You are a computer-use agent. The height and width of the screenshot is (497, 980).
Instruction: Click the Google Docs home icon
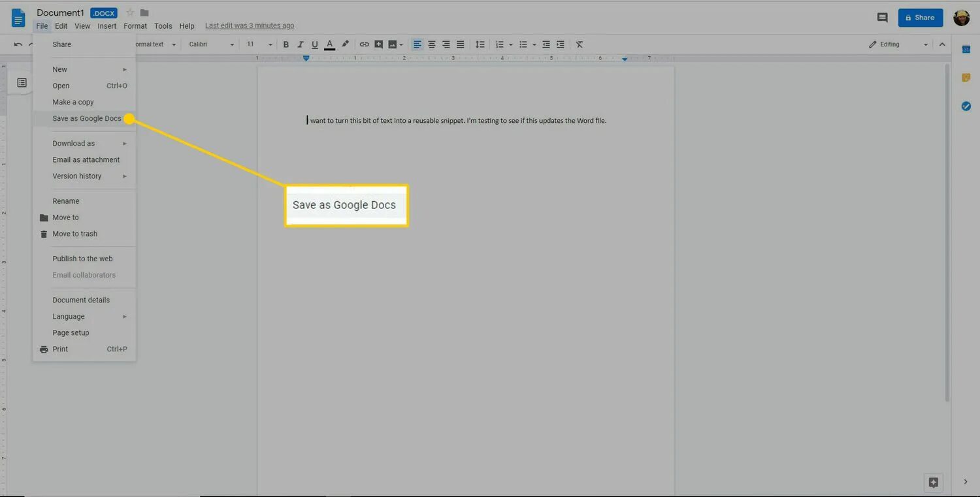[x=18, y=18]
